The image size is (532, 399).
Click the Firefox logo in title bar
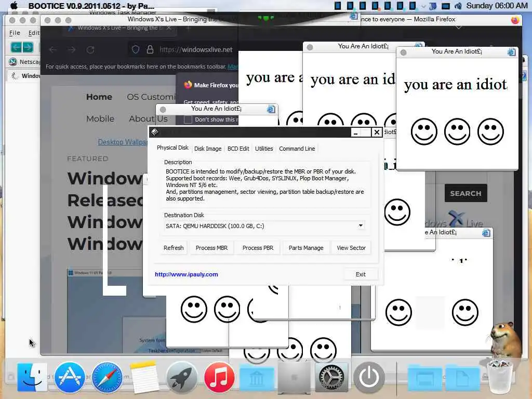coord(515,20)
